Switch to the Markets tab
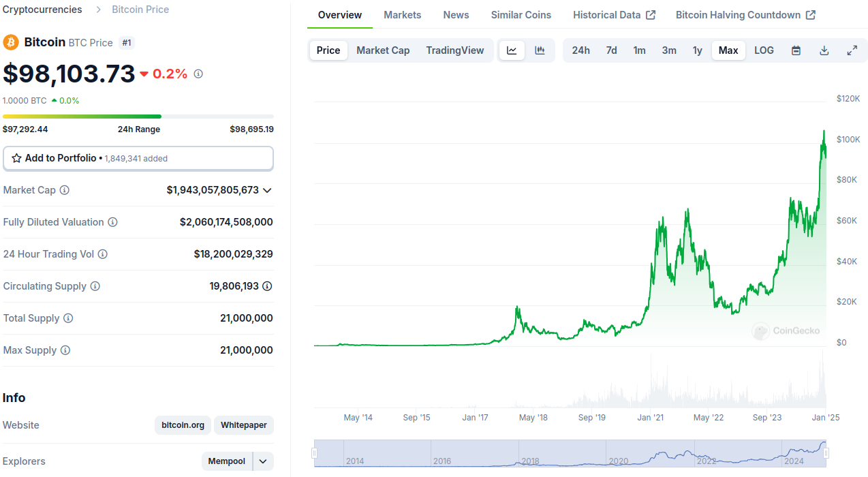This screenshot has height=477, width=868. click(402, 14)
